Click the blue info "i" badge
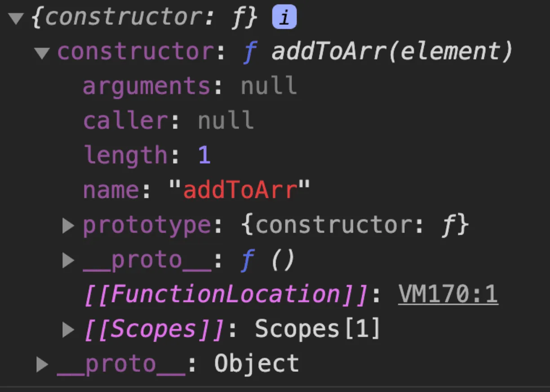This screenshot has height=392, width=550. (284, 18)
